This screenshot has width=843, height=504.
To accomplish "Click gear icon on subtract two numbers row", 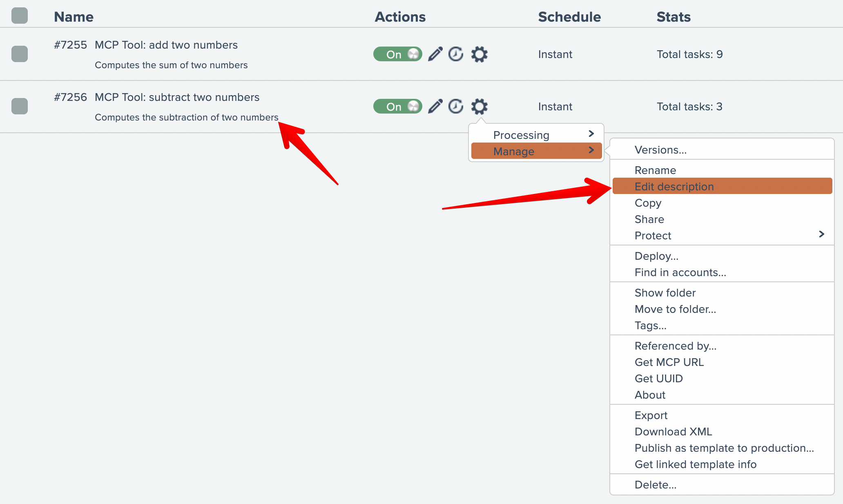I will (x=479, y=106).
